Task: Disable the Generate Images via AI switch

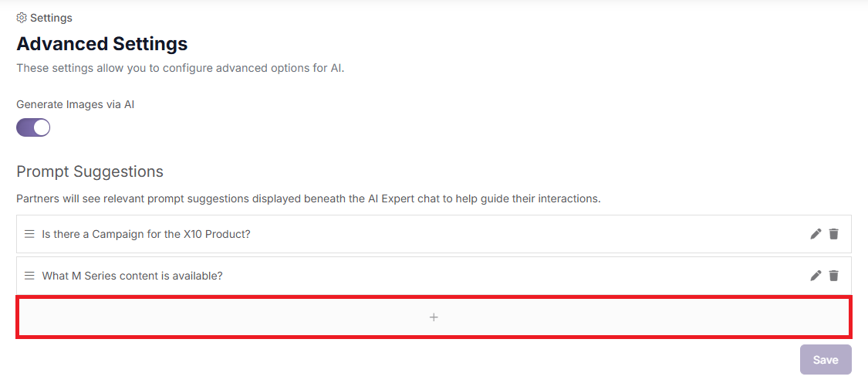Action: (33, 127)
